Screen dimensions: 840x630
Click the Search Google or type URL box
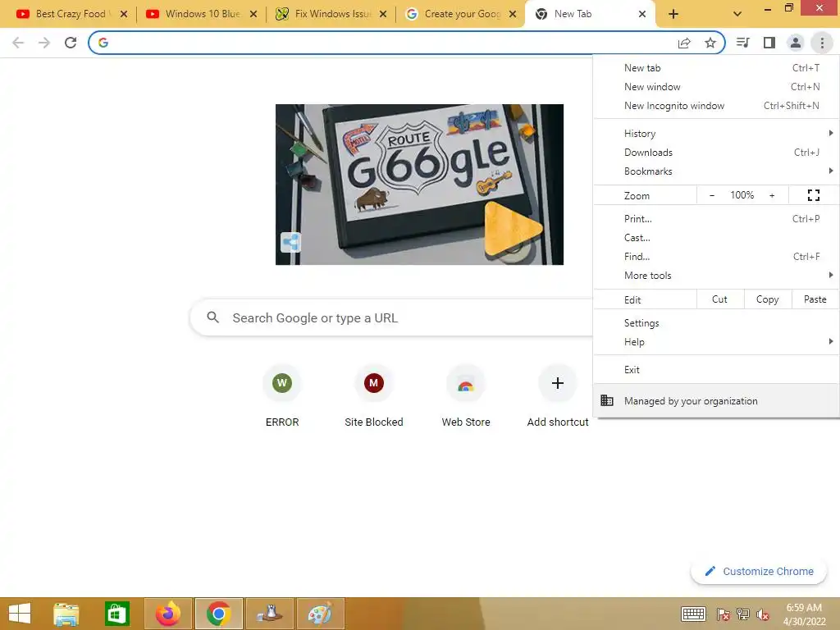point(391,317)
